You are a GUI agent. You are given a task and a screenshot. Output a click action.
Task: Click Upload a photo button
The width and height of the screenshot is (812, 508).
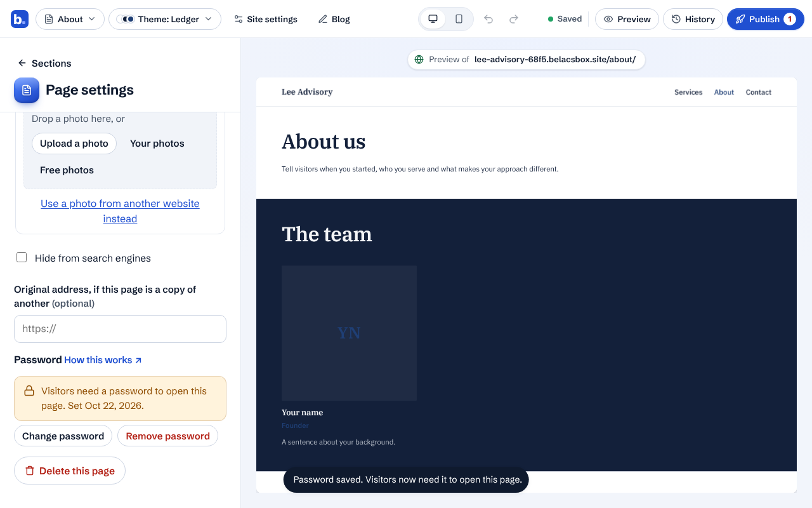tap(74, 144)
